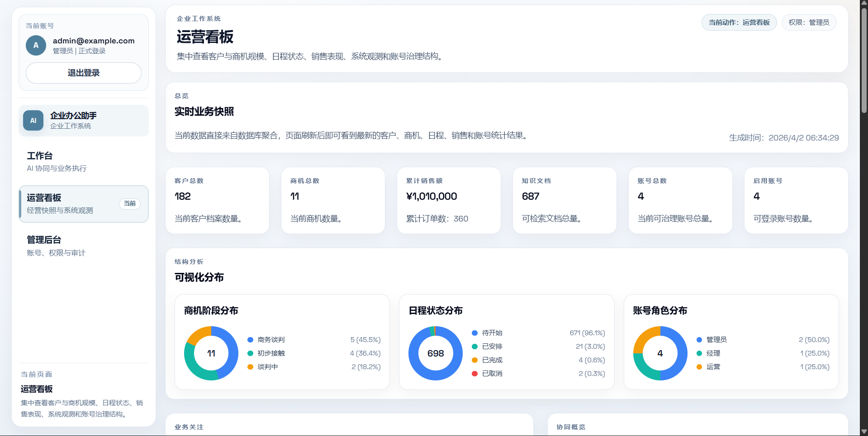The image size is (868, 436).
Task: Click the 运营 legend marker
Action: coord(698,366)
